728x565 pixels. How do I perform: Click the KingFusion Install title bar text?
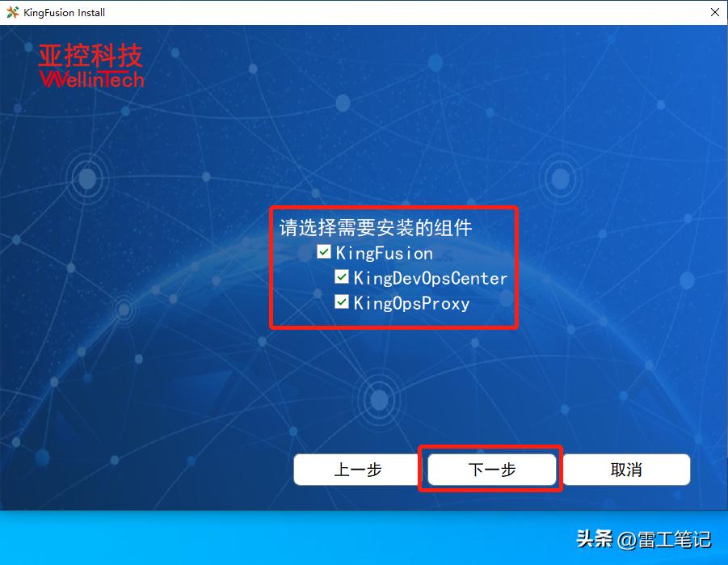[x=65, y=12]
